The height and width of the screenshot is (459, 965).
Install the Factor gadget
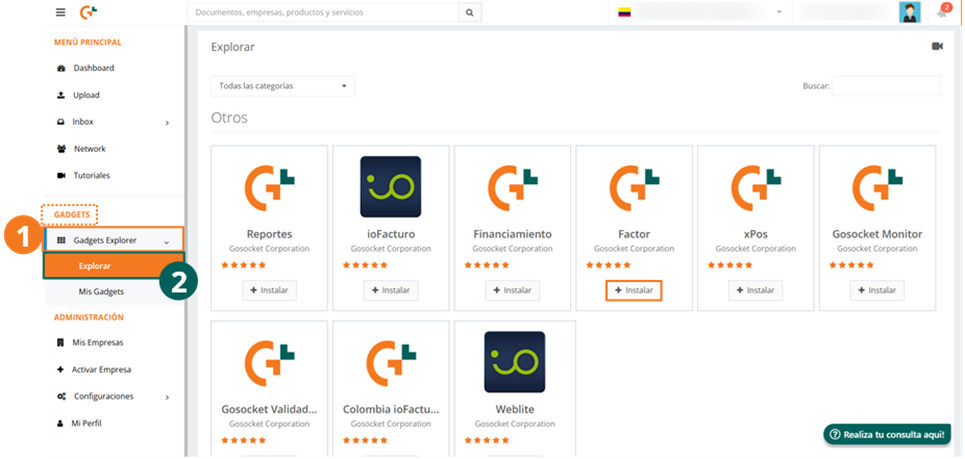coord(634,290)
